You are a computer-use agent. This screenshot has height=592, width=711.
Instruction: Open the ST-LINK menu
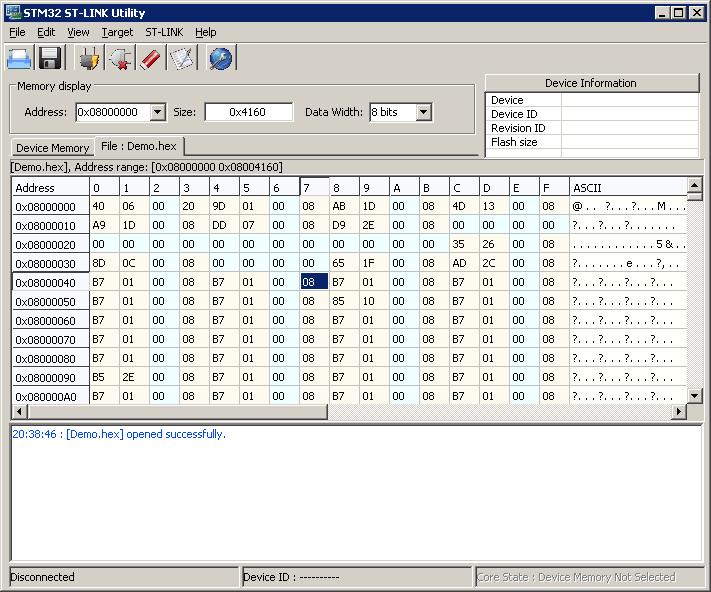(164, 32)
